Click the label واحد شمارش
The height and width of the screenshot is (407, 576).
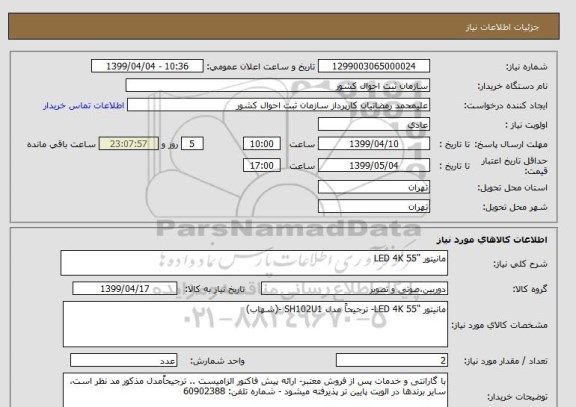pos(217,361)
